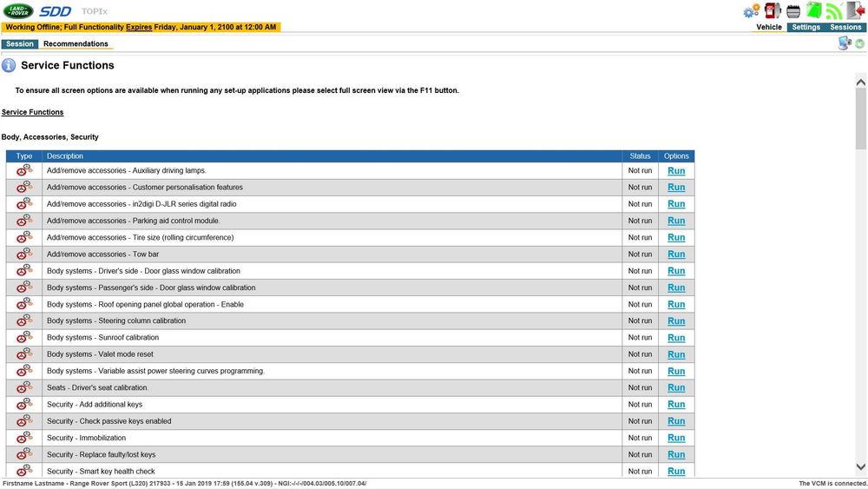Click the computer network icon below the tabs
The image size is (868, 489).
845,43
